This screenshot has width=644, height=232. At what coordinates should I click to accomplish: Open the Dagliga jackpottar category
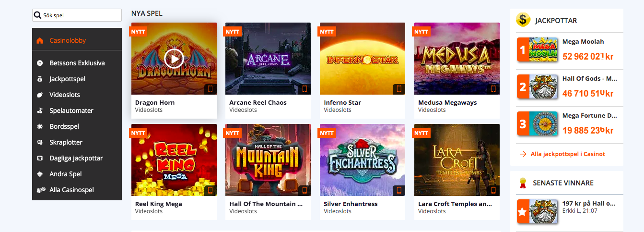(77, 158)
